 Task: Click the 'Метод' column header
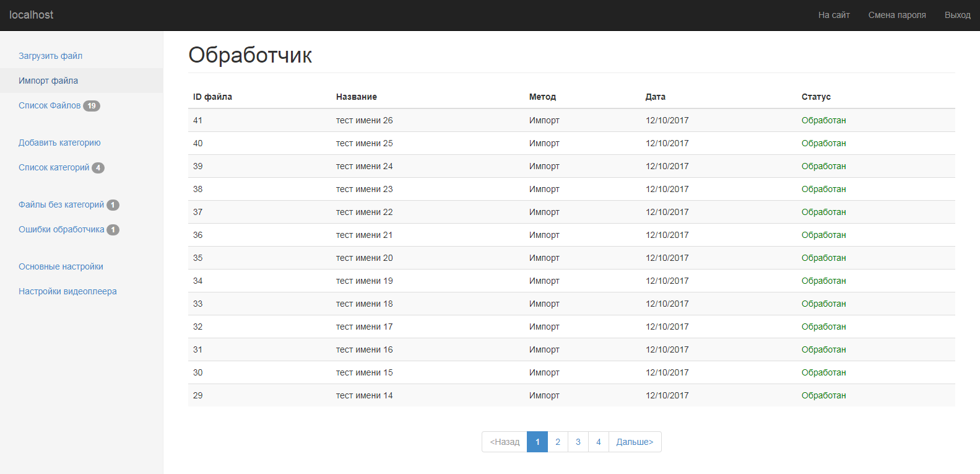click(542, 97)
